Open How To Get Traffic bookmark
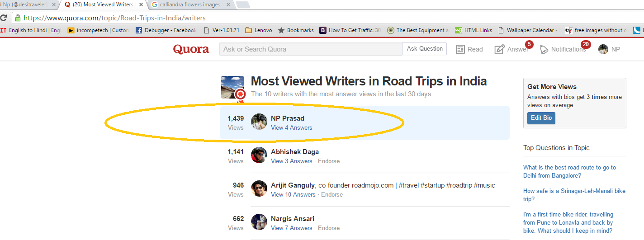644x240 pixels. 350,30
